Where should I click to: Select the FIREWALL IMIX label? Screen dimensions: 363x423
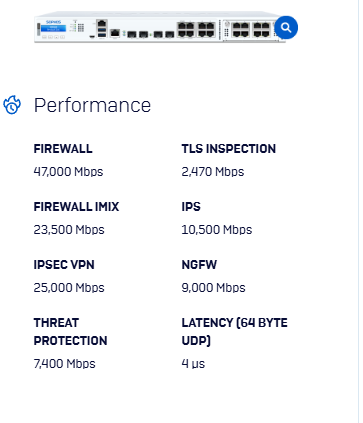(76, 207)
